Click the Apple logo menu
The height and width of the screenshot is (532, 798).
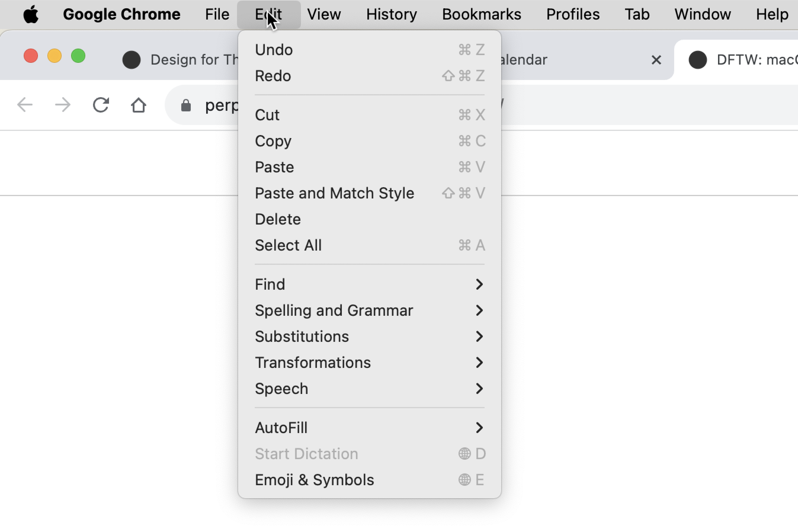[x=31, y=14]
